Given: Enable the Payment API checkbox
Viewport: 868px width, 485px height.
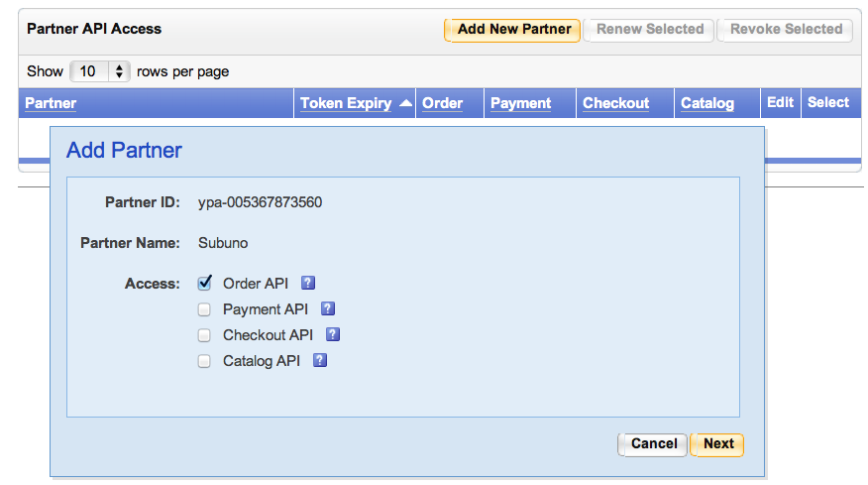Looking at the screenshot, I should [x=205, y=309].
